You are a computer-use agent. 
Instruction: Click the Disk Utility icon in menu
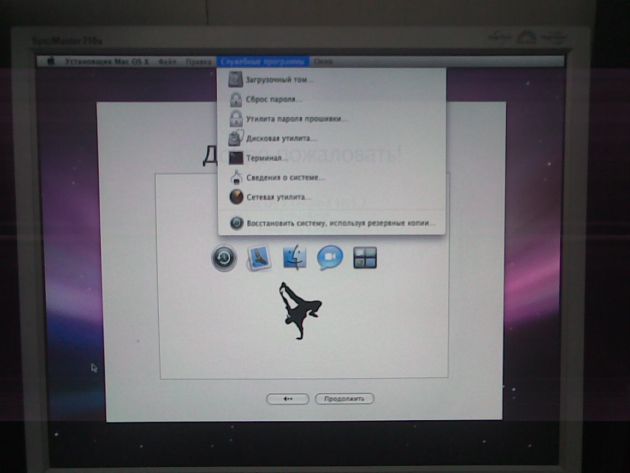pos(236,138)
